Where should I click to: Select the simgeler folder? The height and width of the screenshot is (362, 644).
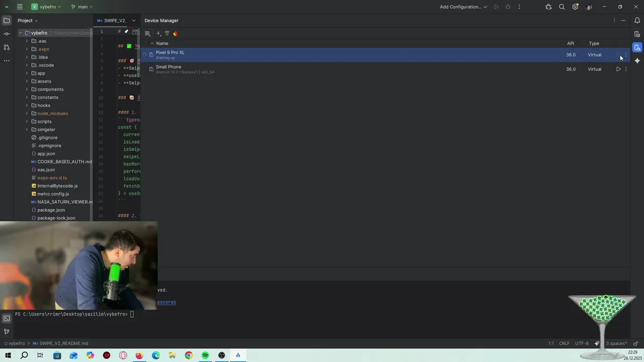point(46,130)
